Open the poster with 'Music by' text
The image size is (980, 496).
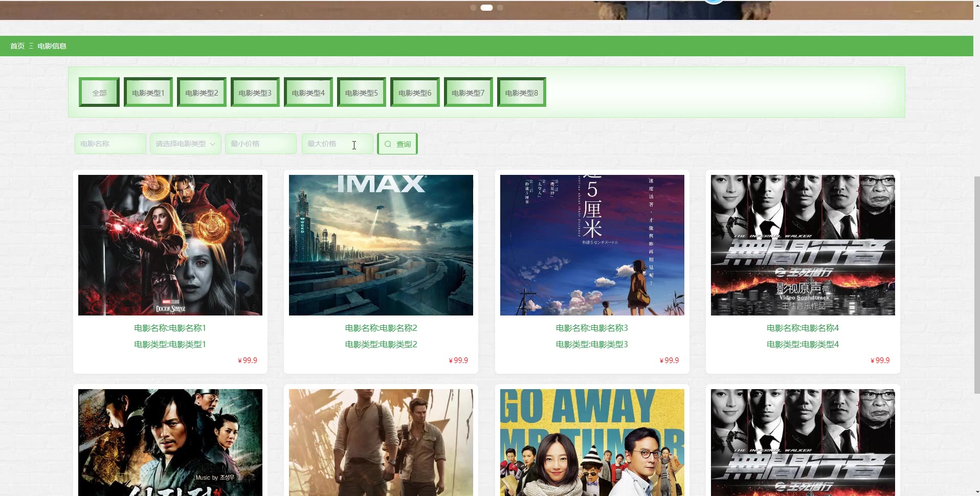tap(170, 442)
